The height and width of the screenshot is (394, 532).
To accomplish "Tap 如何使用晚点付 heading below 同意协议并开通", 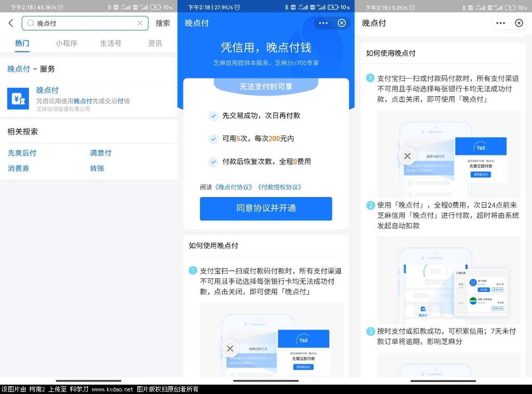I will point(214,246).
